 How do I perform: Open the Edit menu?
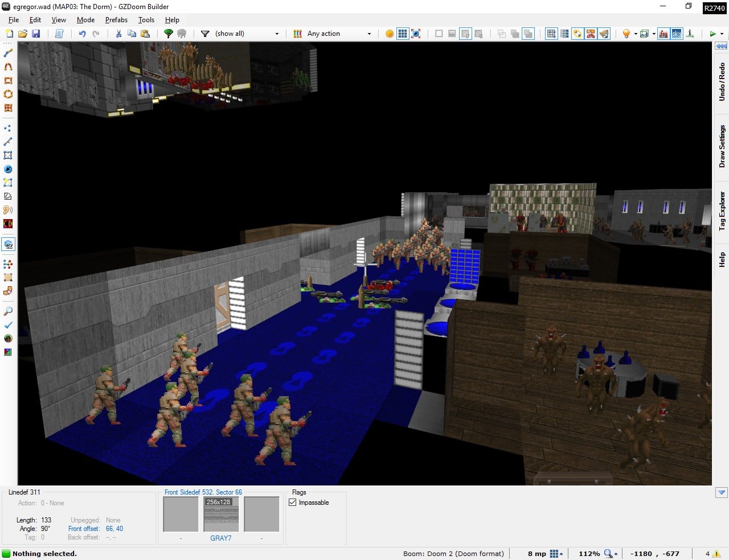pos(35,19)
